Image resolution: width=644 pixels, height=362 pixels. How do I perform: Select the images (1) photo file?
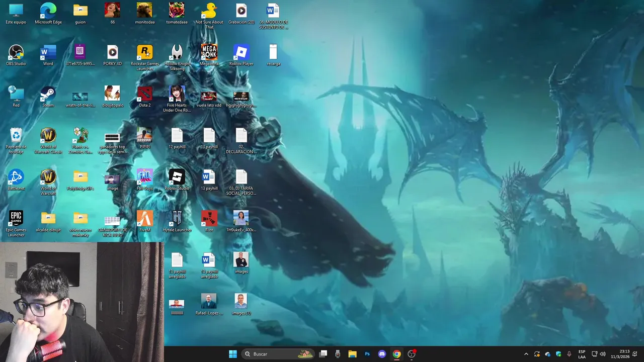click(242, 305)
